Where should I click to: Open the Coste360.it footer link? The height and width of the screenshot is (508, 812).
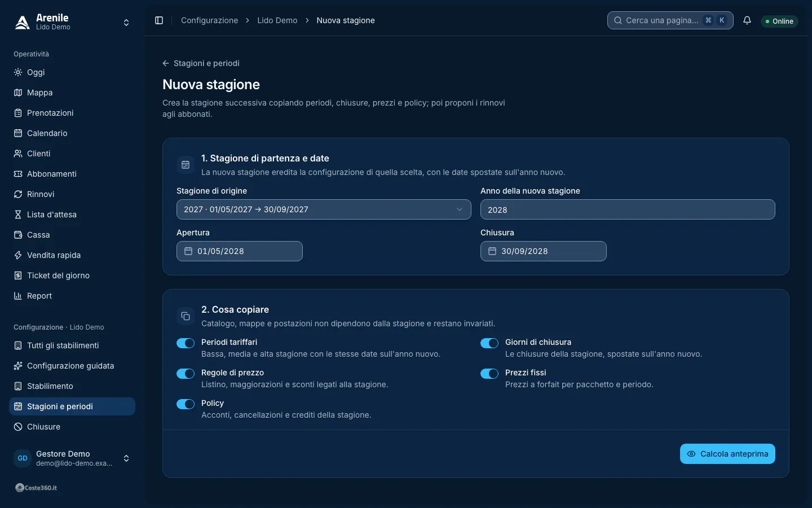point(36,488)
